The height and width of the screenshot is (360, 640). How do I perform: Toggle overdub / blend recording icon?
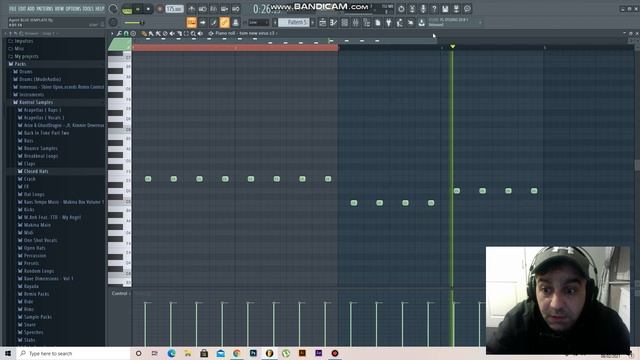[224, 9]
